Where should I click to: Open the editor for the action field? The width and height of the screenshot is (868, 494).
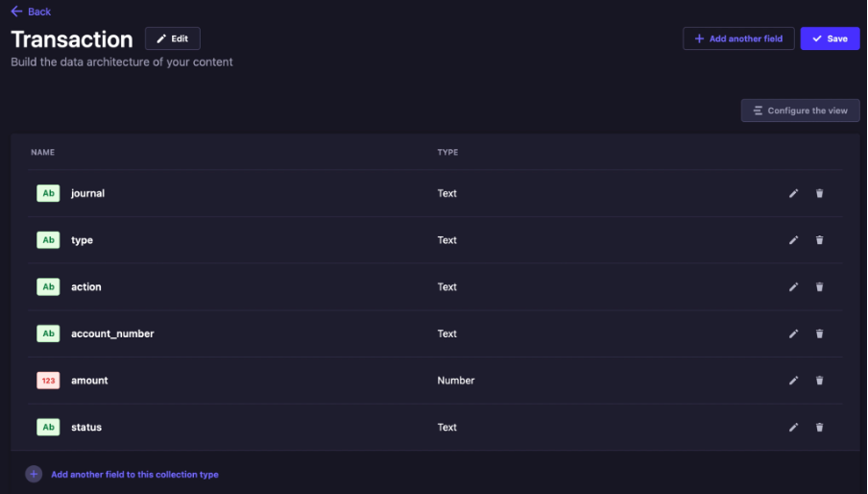793,286
